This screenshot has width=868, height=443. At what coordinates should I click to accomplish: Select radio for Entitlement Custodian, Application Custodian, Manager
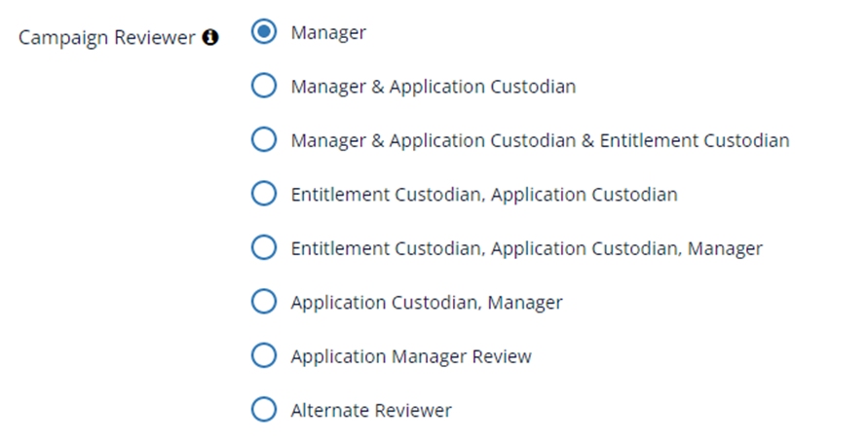(x=264, y=247)
